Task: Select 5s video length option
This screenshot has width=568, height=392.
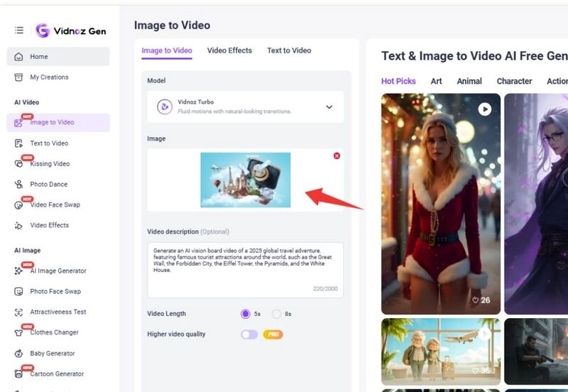Action: pos(245,314)
